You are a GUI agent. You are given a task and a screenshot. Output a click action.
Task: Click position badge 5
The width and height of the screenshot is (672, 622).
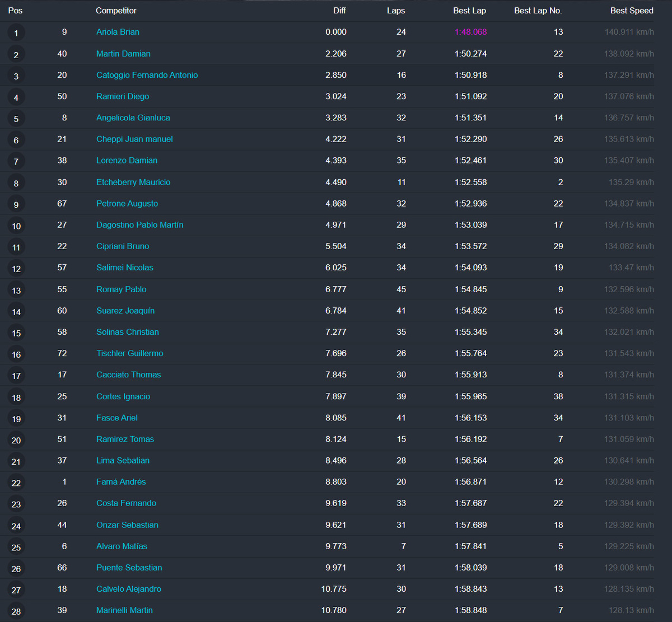(16, 119)
